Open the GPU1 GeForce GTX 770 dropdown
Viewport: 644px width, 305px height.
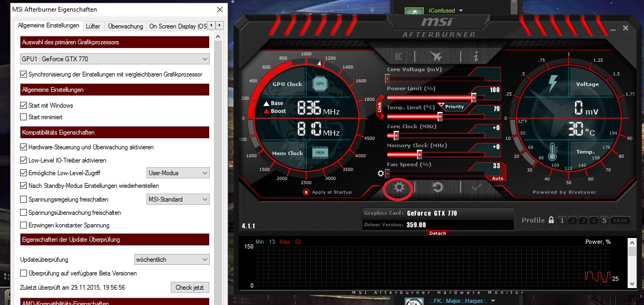pyautogui.click(x=114, y=59)
